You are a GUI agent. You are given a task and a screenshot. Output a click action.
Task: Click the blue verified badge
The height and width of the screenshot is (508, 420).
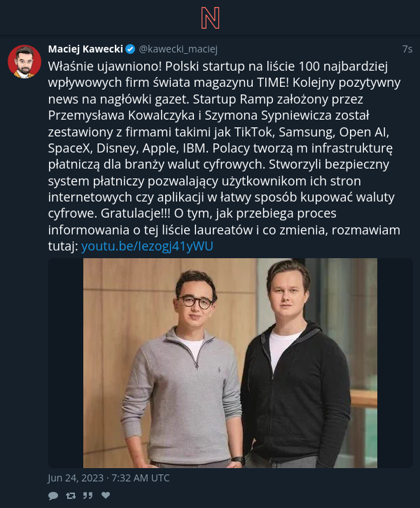(x=130, y=49)
